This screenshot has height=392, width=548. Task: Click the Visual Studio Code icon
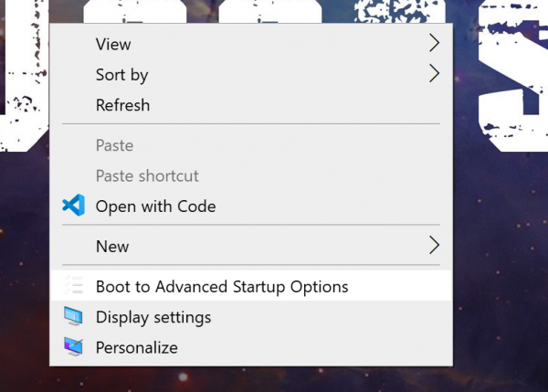point(73,206)
